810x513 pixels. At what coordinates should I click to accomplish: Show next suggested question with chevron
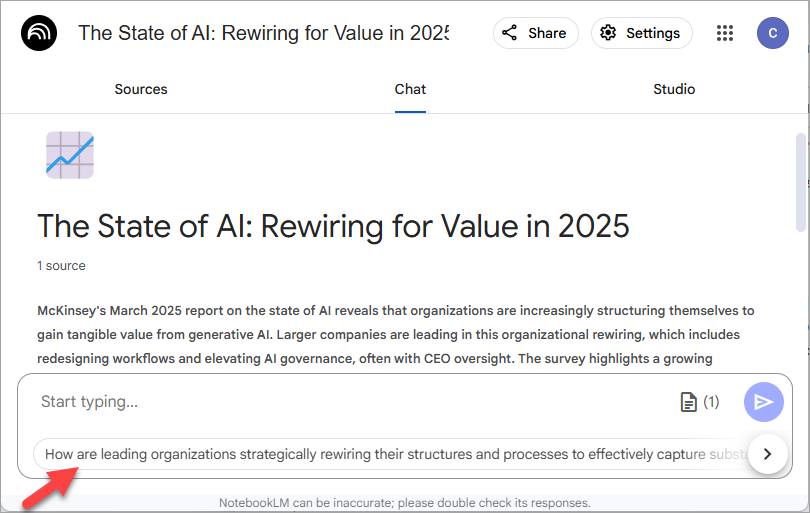[x=768, y=454]
